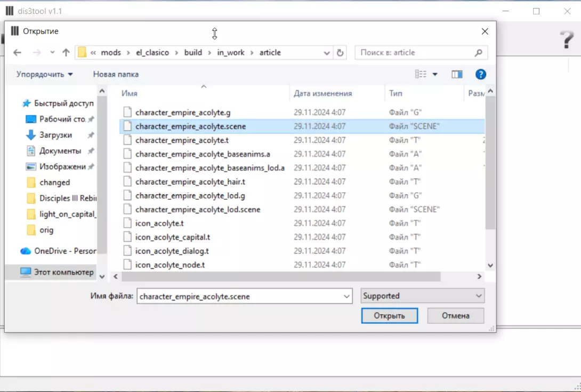Viewport: 581px width, 392px height.
Task: Open the view options dropdown arrow
Action: 435,75
